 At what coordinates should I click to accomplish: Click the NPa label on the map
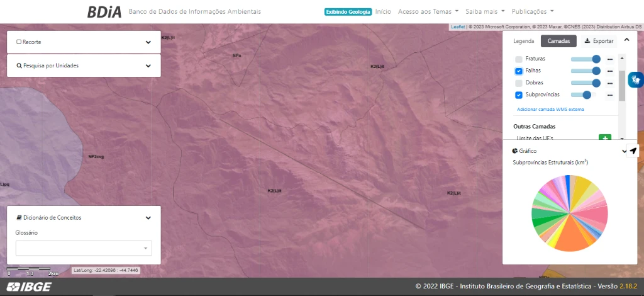click(x=236, y=55)
